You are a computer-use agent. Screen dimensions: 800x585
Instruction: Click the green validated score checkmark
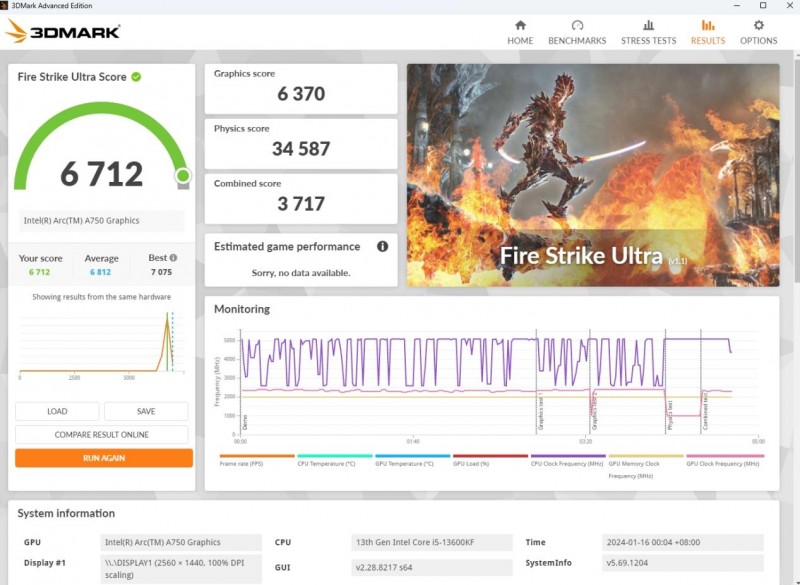pos(136,77)
